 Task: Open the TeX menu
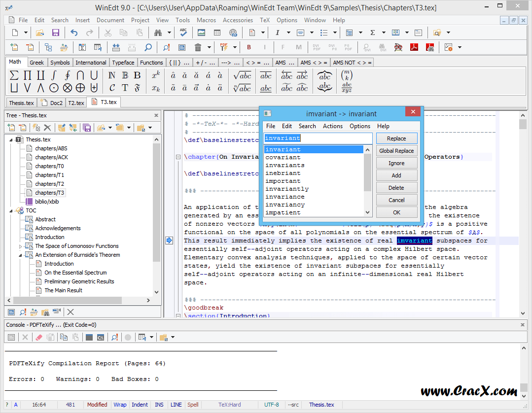pos(265,20)
